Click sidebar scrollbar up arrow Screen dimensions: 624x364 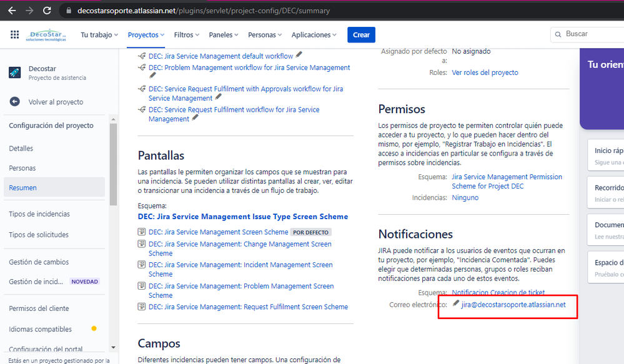pos(114,119)
